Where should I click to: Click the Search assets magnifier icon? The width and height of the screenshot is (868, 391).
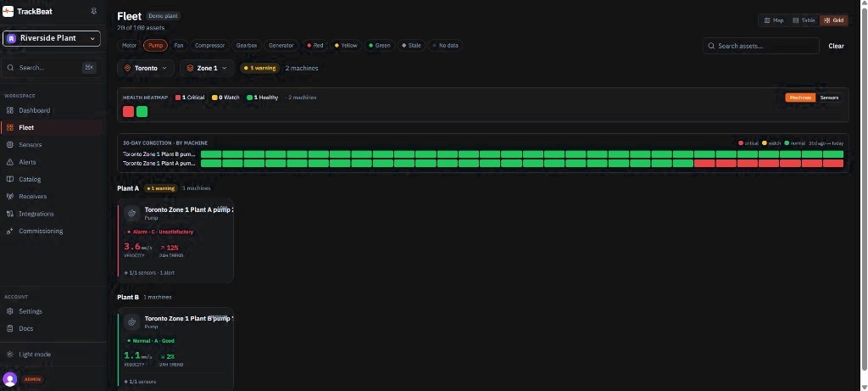pos(711,46)
